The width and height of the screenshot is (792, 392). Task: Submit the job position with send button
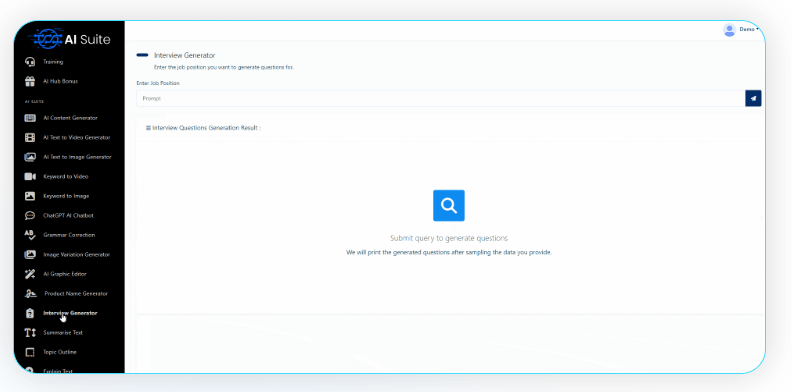coord(753,99)
